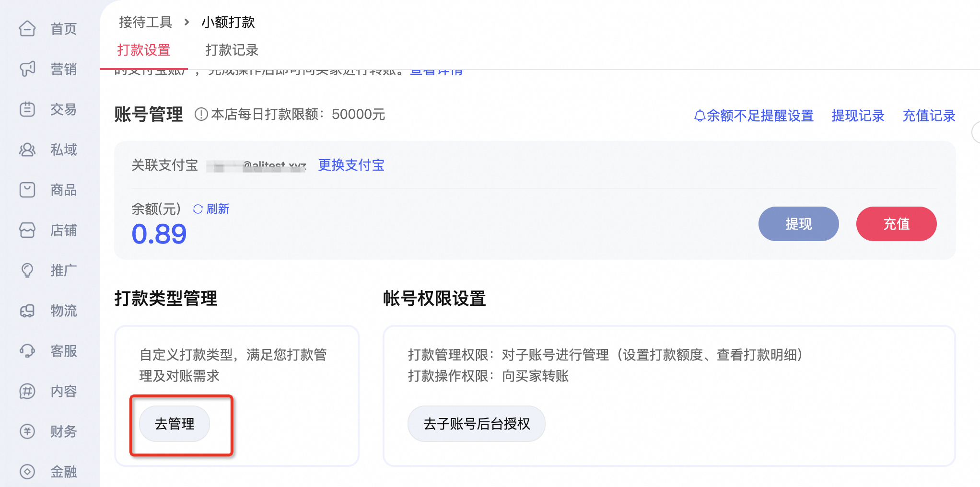
Task: Go to 接待工具 breadcrumb
Action: pos(146,22)
